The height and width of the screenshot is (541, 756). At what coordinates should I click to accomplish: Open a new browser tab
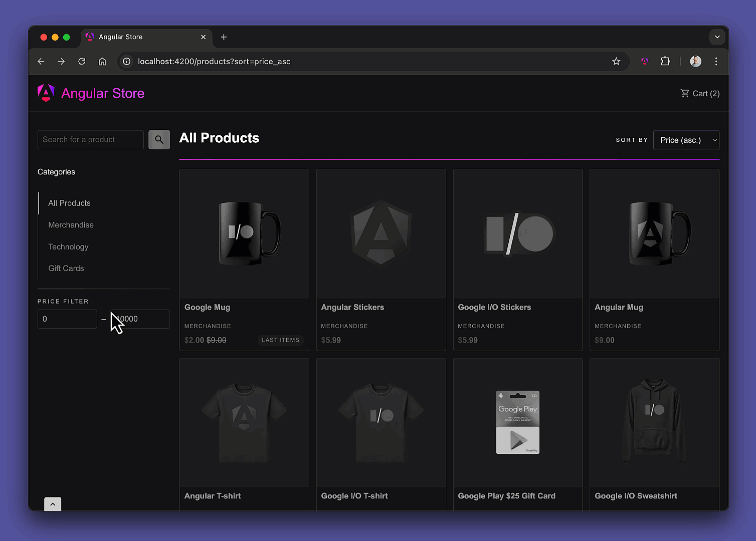click(224, 37)
